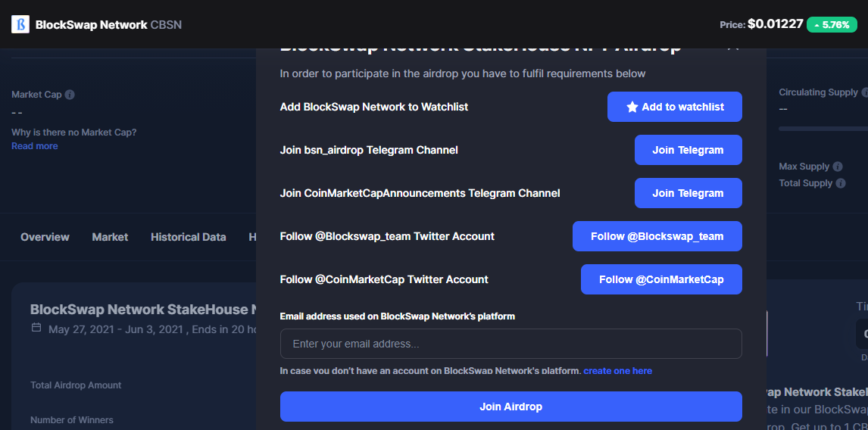
Task: Select the 'Email address used on BlockSwap Network's platform' label
Action: [398, 316]
